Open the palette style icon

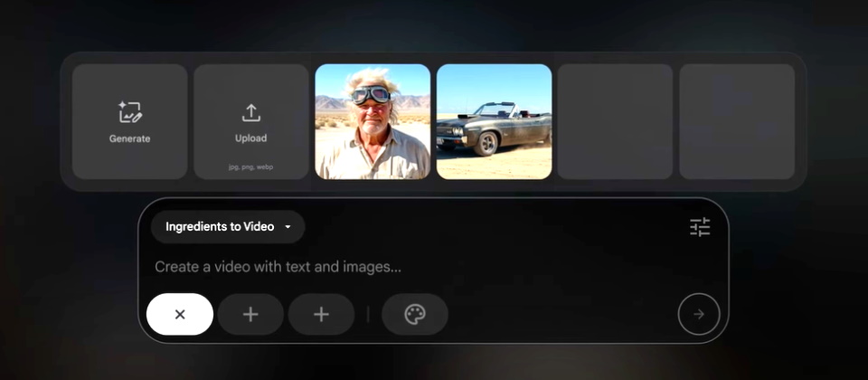coord(415,314)
